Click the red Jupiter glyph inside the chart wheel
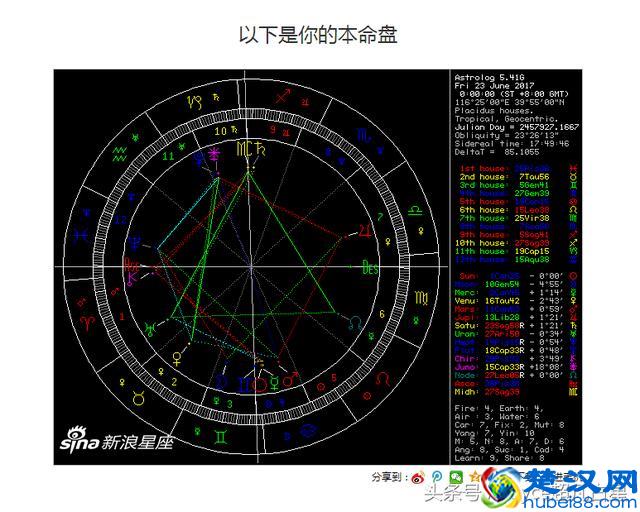This screenshot has height=512, width=640. point(365,231)
